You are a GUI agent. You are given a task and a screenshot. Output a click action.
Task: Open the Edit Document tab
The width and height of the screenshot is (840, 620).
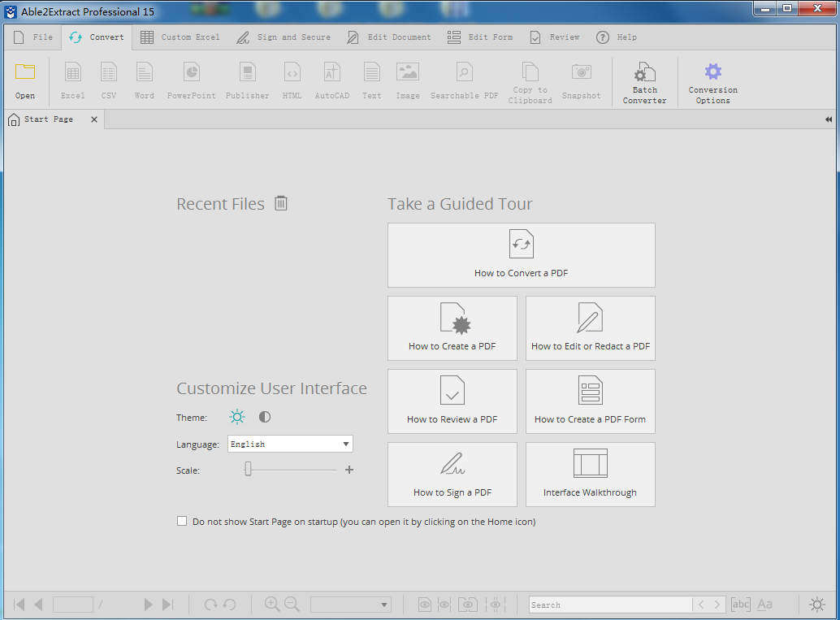tap(389, 37)
